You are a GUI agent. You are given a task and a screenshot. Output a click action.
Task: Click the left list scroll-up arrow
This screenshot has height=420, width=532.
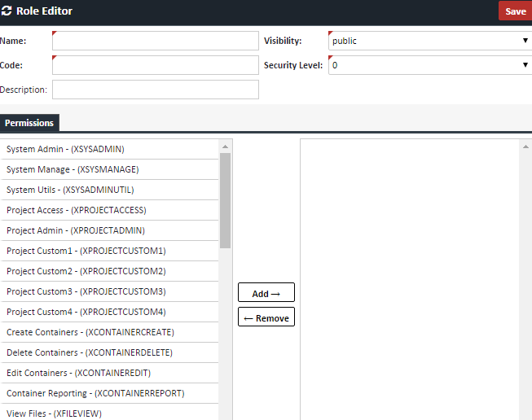click(226, 146)
